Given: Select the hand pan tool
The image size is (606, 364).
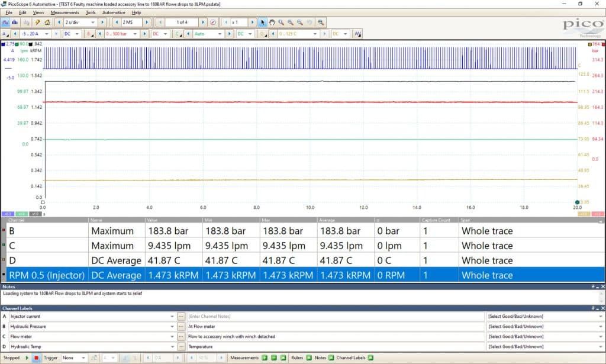Looking at the screenshot, I should (x=272, y=22).
